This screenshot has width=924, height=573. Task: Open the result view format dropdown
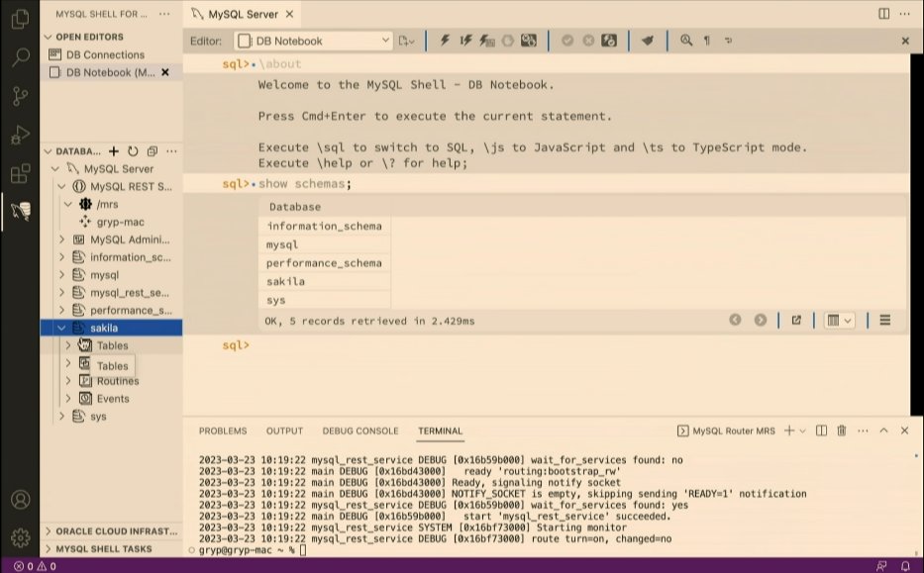tap(839, 321)
